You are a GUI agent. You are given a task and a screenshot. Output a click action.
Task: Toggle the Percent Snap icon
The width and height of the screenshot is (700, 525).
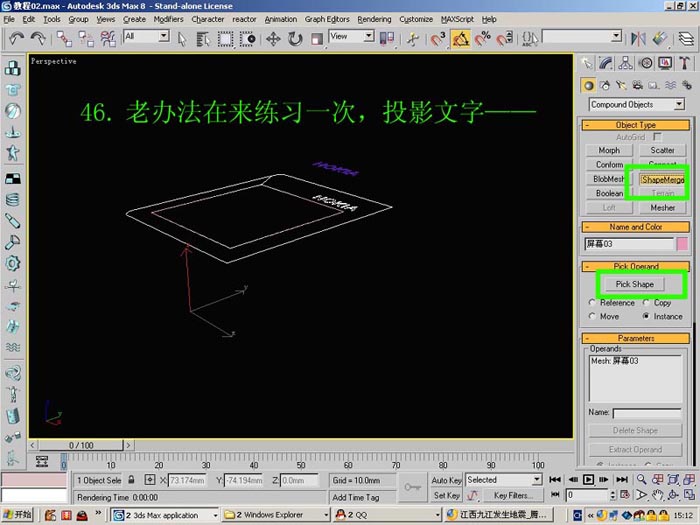pos(483,39)
